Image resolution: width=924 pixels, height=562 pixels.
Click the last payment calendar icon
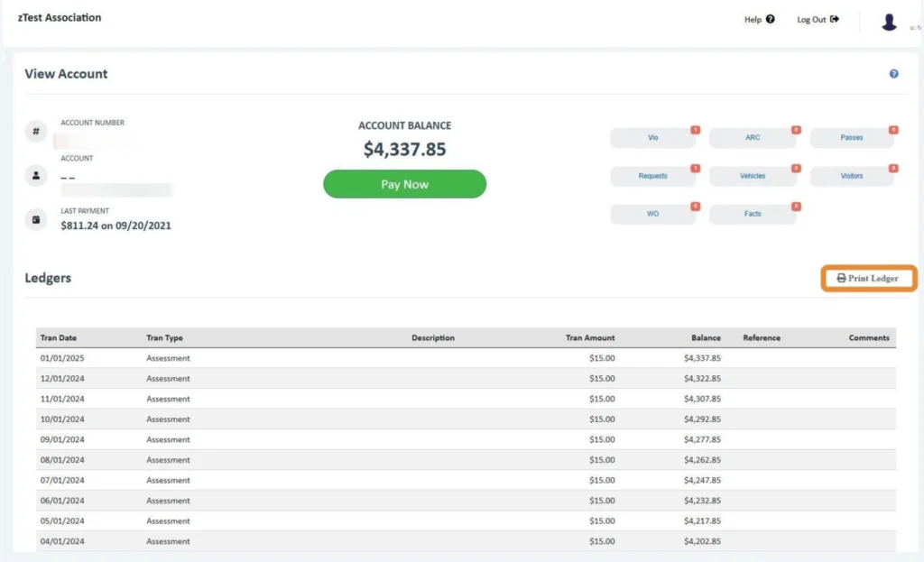tap(36, 220)
